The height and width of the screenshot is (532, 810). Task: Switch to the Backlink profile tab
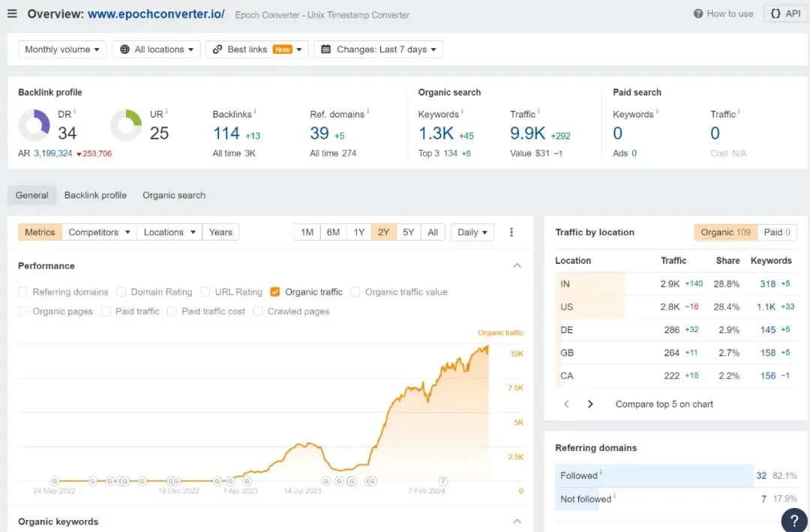click(95, 195)
